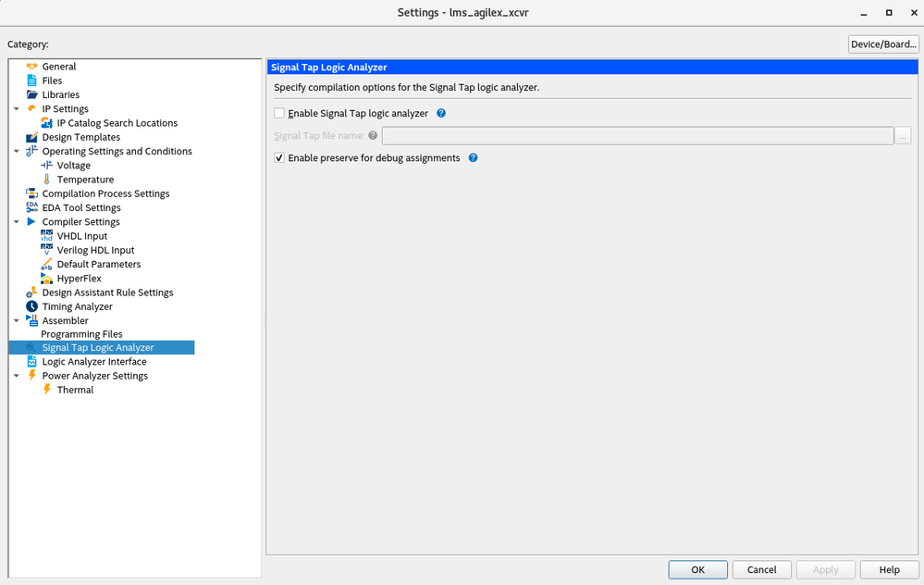Click the Timing Analyzer clock icon
This screenshot has width=924, height=585.
[x=31, y=306]
